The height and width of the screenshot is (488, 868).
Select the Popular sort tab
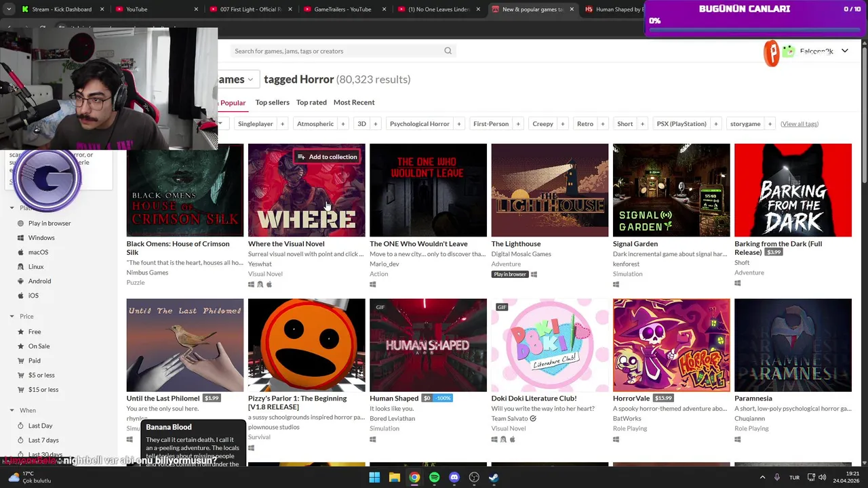coord(233,102)
